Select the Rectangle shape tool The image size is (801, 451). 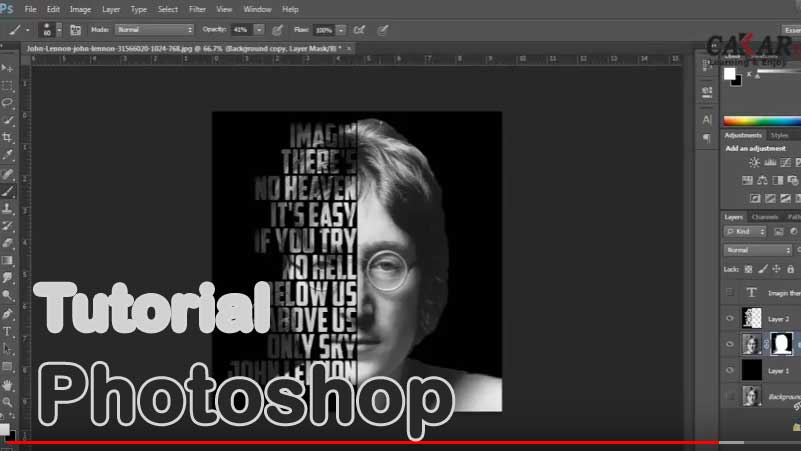click(7, 366)
